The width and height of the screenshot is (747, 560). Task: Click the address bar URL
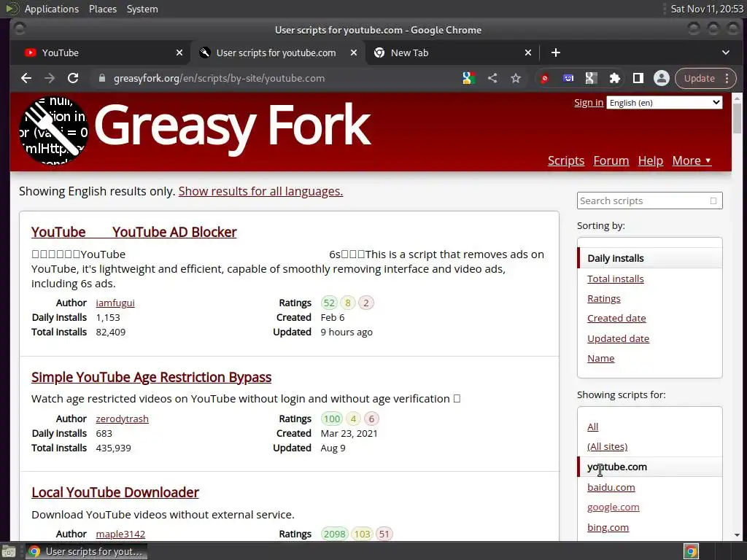click(219, 78)
